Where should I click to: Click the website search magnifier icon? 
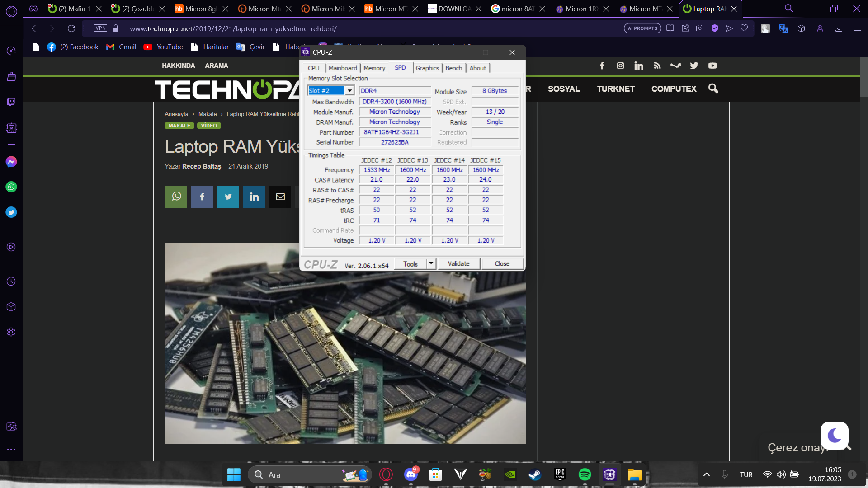713,89
